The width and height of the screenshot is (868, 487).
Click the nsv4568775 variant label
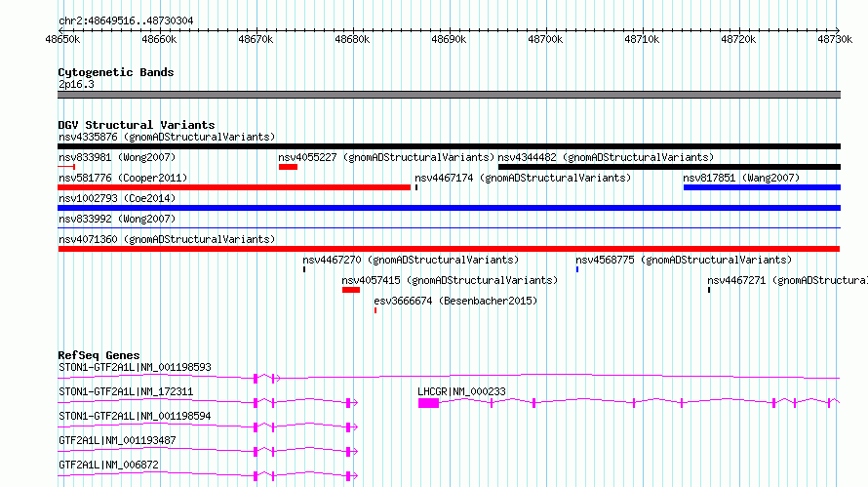[684, 260]
